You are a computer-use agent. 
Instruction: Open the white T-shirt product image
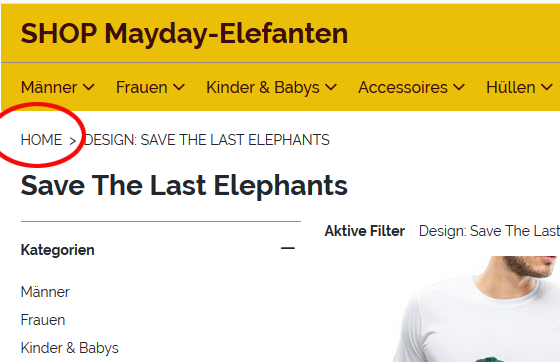pyautogui.click(x=476, y=309)
